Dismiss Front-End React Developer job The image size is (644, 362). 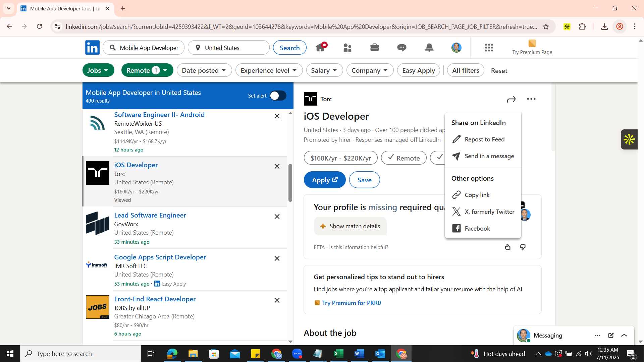277,300
